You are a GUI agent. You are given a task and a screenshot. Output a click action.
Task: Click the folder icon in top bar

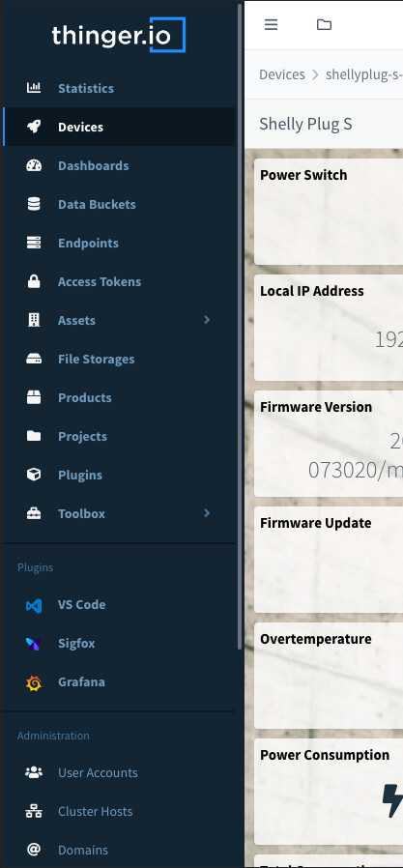pyautogui.click(x=324, y=24)
